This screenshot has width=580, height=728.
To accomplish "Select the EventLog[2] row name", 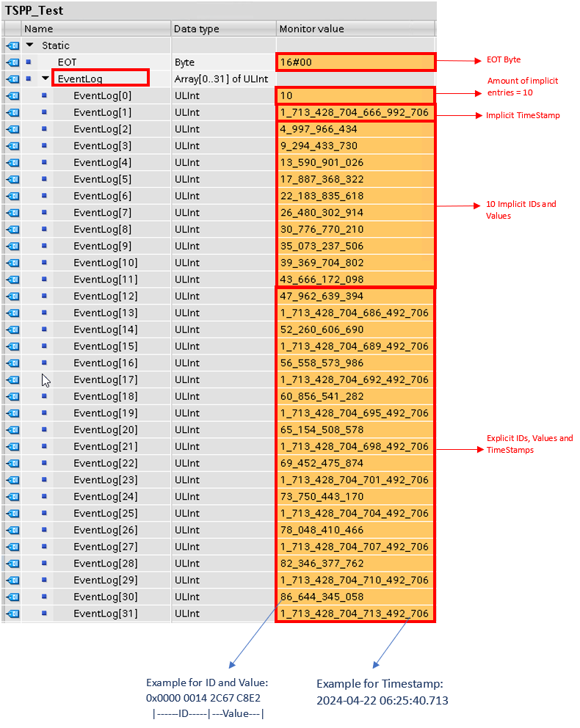I will point(102,129).
